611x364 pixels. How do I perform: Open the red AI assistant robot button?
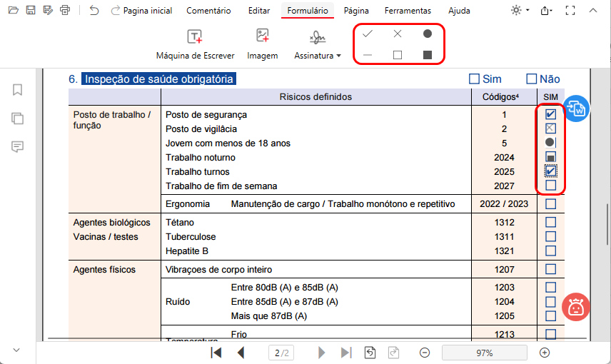[x=575, y=307]
